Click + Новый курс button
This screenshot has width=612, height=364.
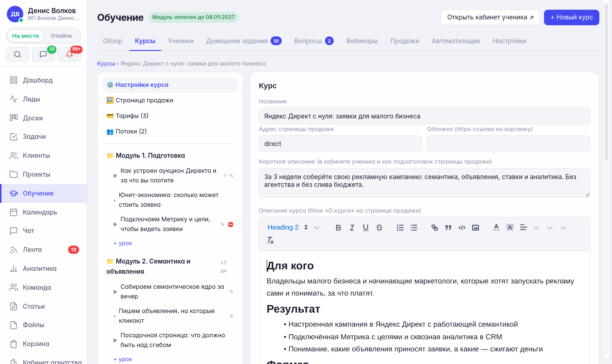click(571, 17)
